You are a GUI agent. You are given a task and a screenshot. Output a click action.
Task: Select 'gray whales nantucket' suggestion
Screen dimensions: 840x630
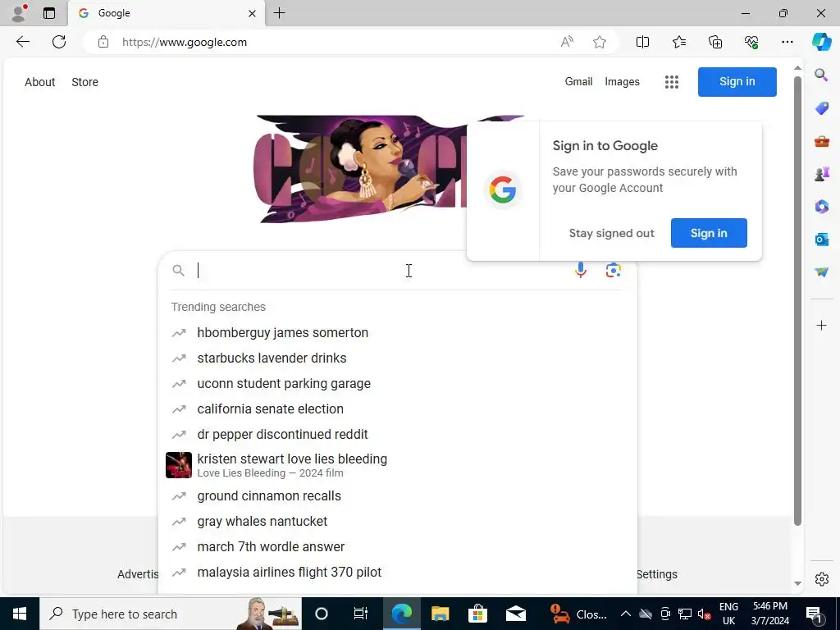coord(398,521)
